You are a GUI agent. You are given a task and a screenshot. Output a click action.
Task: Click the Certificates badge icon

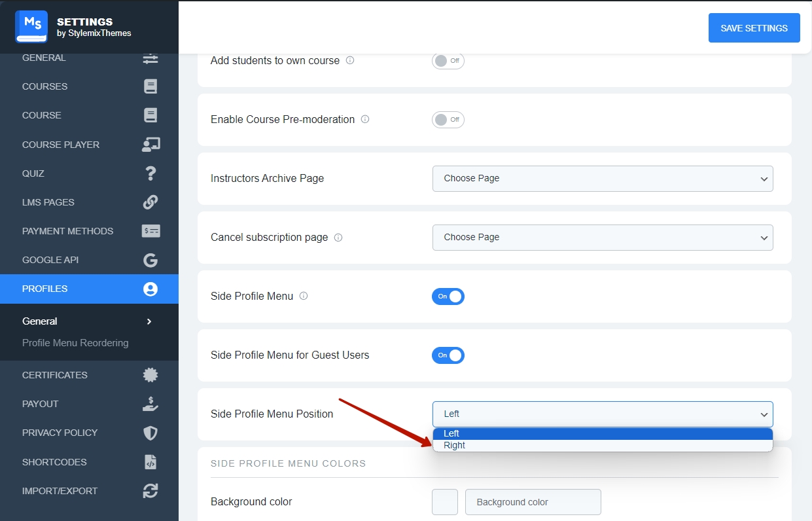(x=150, y=375)
